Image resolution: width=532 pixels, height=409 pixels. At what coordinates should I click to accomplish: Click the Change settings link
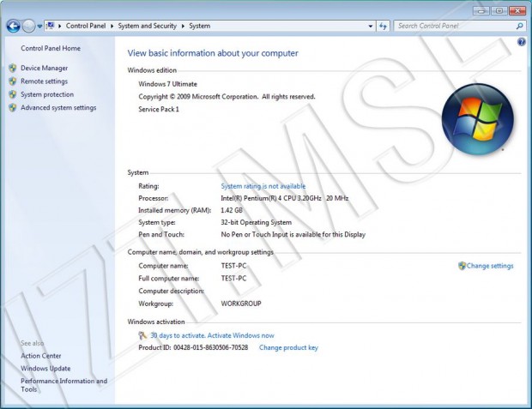click(x=490, y=266)
